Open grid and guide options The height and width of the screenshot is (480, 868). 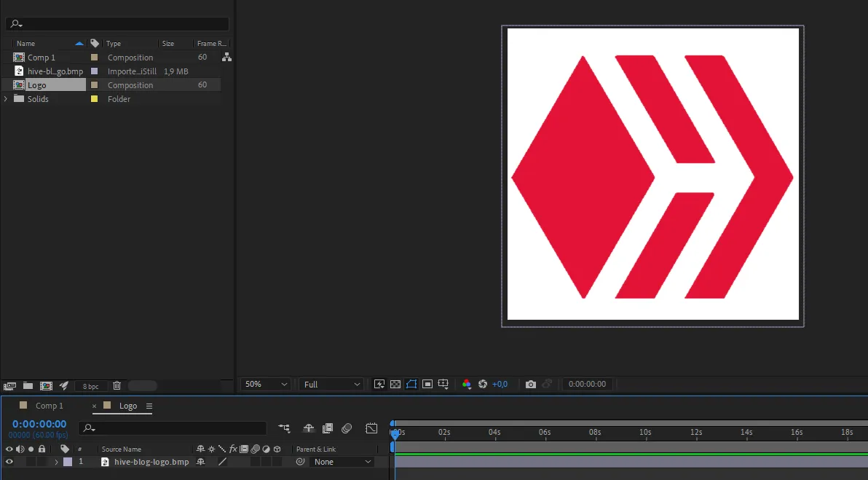443,385
